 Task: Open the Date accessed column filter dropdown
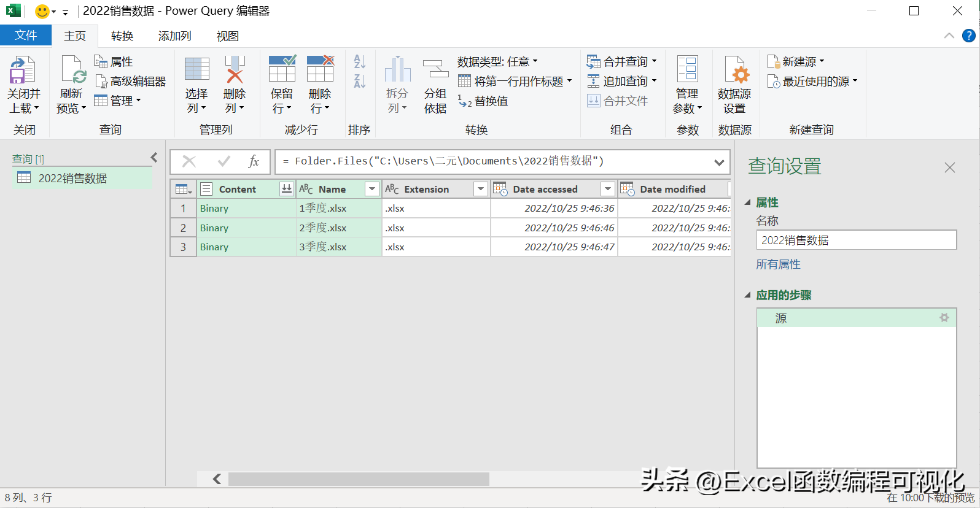click(x=608, y=189)
